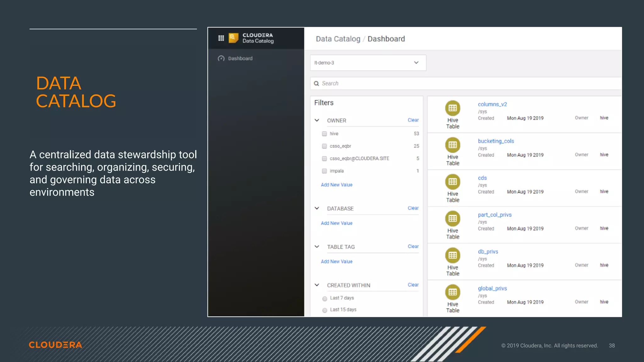Select the Last 15 days radio button
This screenshot has height=362, width=644.
tap(325, 310)
